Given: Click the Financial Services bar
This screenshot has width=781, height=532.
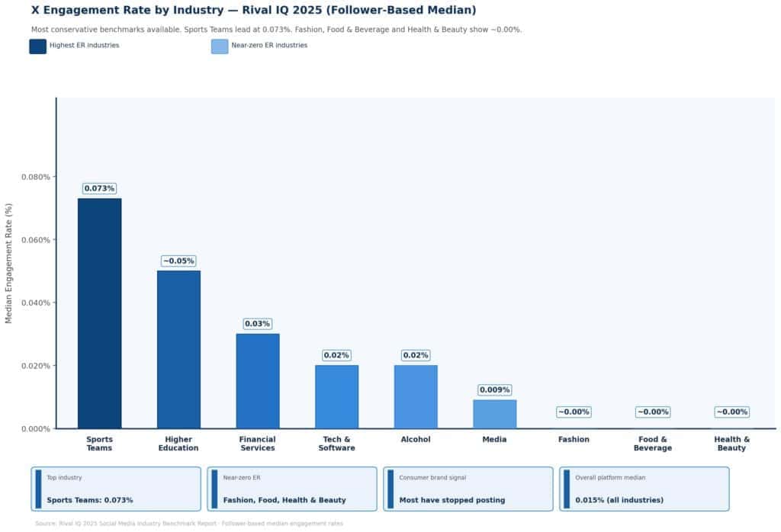Looking at the screenshot, I should pyautogui.click(x=258, y=381).
